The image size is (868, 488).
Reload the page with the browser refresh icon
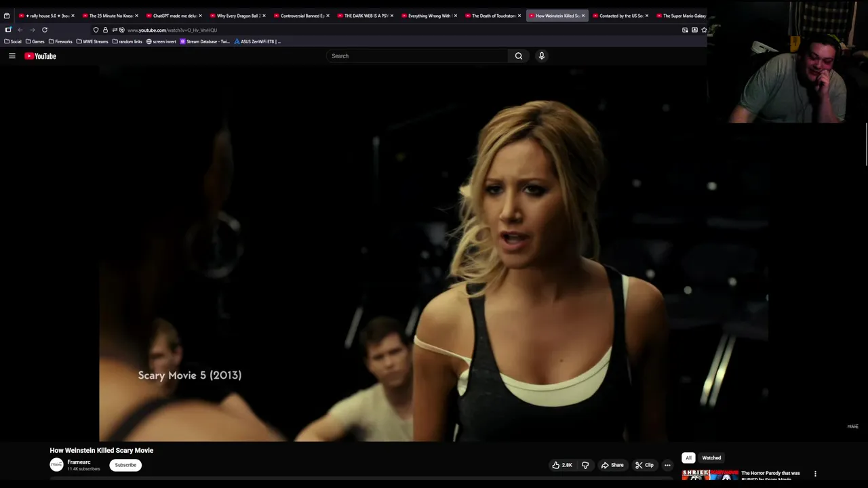click(45, 30)
